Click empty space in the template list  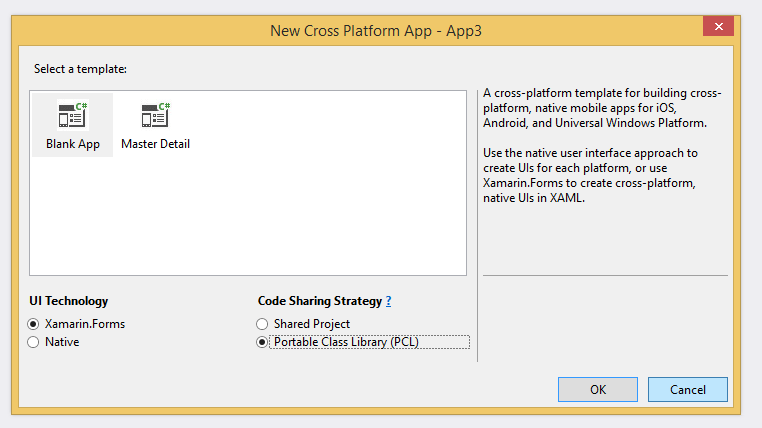[x=300, y=210]
